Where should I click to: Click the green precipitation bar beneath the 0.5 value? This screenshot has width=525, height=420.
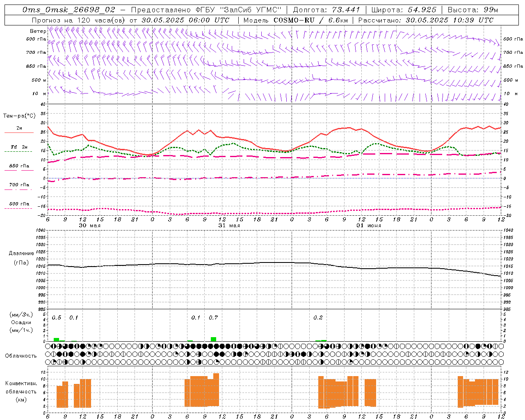(56, 340)
